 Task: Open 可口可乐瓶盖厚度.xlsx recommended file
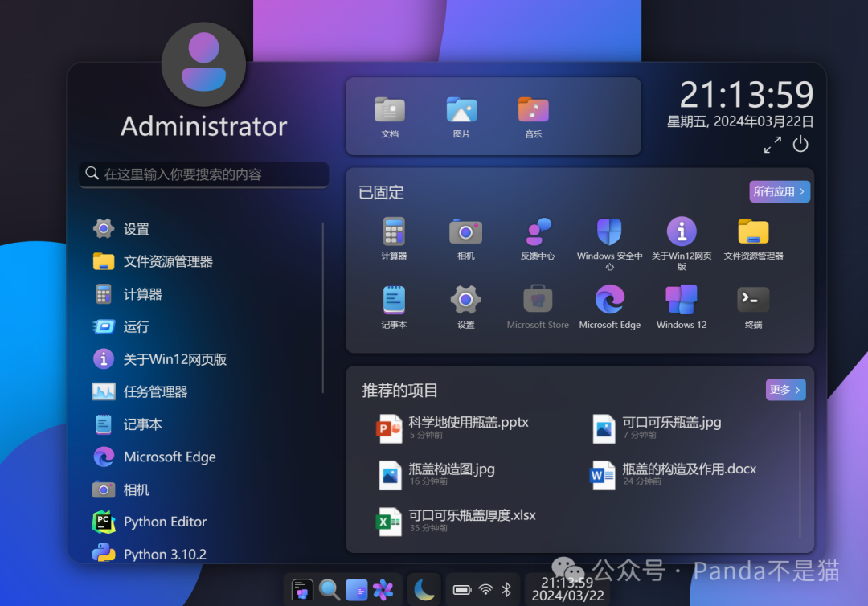tap(457, 521)
